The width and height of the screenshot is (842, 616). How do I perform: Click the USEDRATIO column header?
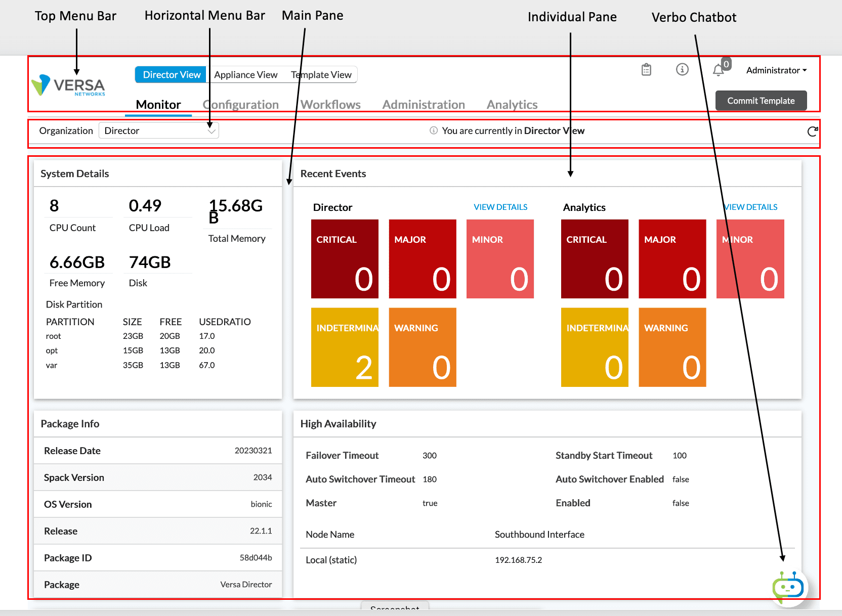point(225,322)
